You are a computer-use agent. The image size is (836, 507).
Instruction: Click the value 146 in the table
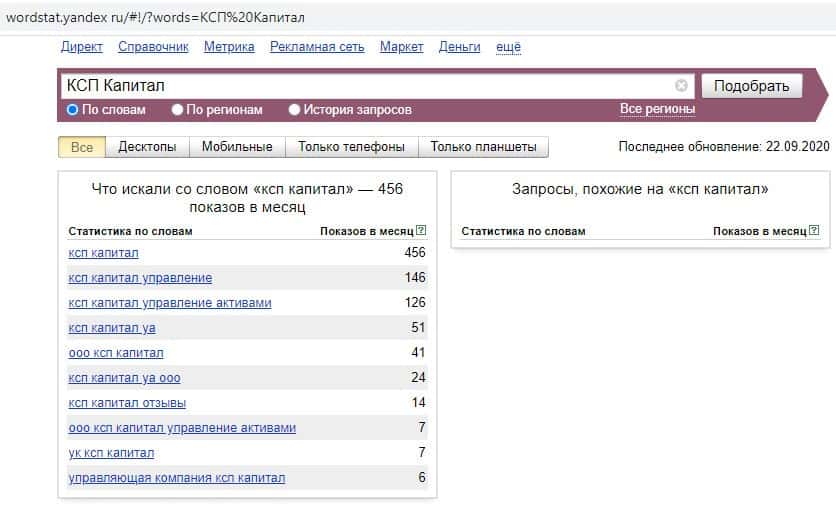click(x=415, y=277)
